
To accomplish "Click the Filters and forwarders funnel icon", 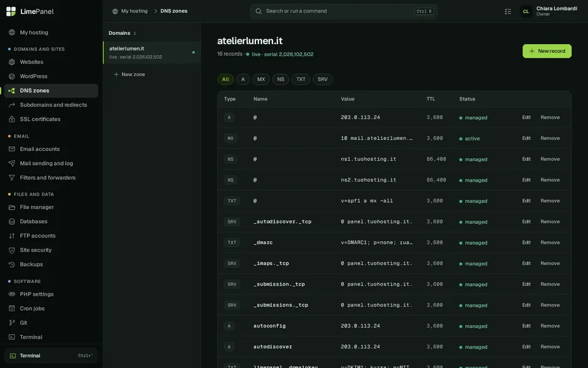I will point(12,178).
